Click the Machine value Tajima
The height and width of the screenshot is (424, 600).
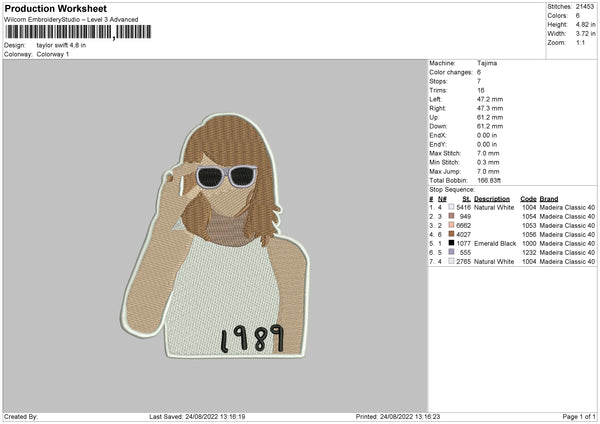[x=487, y=63]
